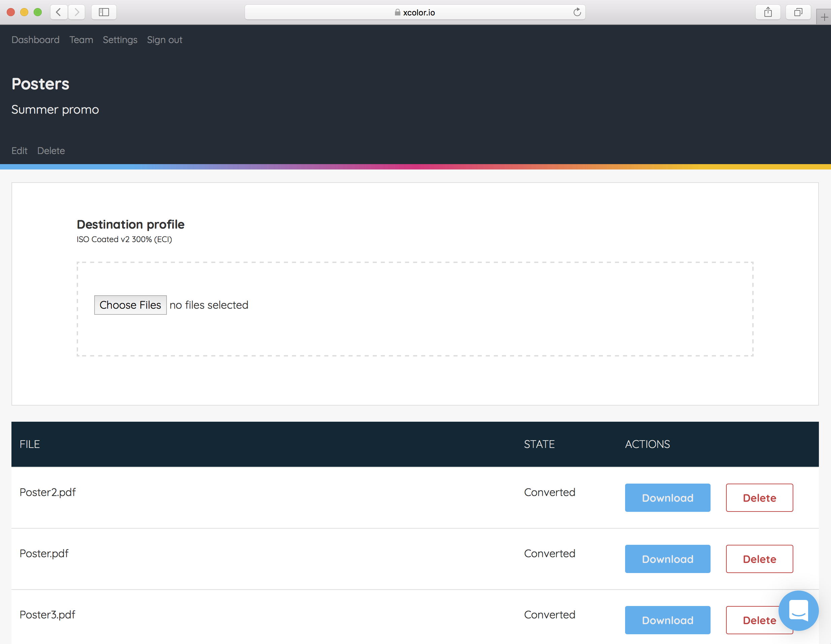
Task: Open the Share icon in toolbar
Action: point(768,12)
